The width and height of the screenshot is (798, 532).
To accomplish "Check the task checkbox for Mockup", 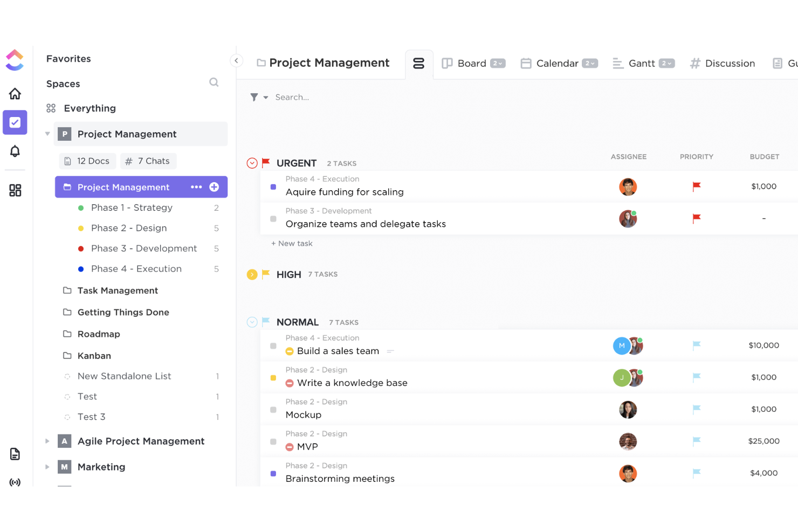I will click(x=273, y=409).
